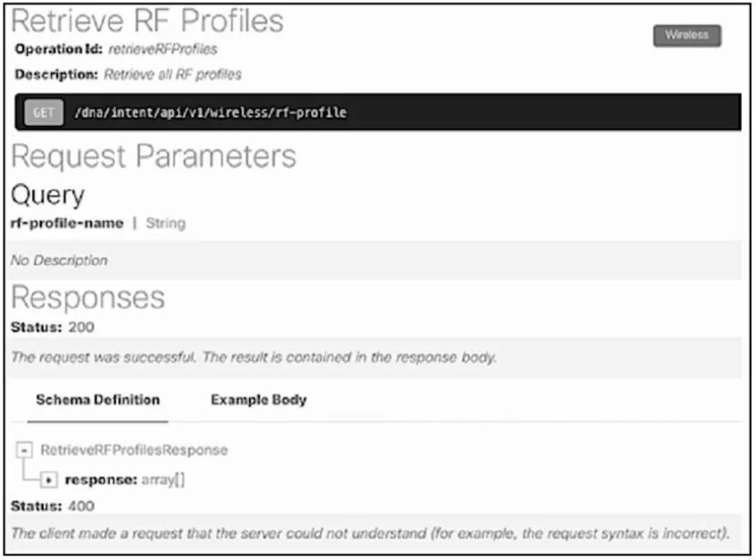
Task: Click the retrieveRFProfiles operation ID text
Action: point(163,49)
